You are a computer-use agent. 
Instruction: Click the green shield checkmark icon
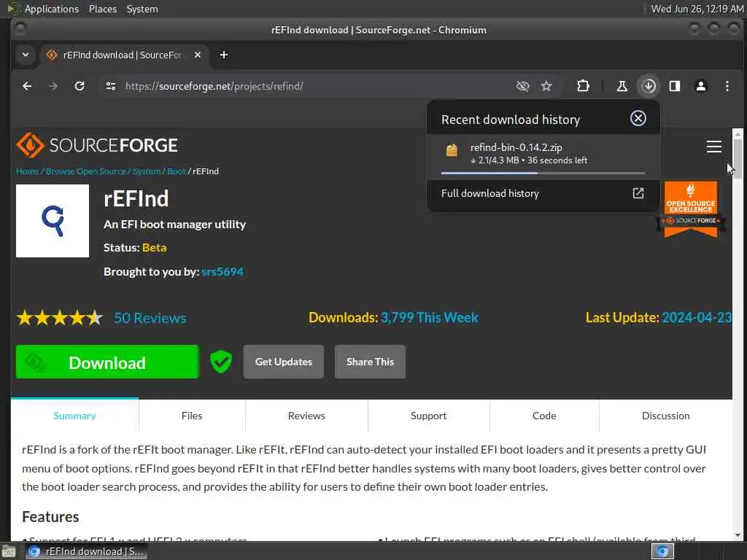point(221,362)
